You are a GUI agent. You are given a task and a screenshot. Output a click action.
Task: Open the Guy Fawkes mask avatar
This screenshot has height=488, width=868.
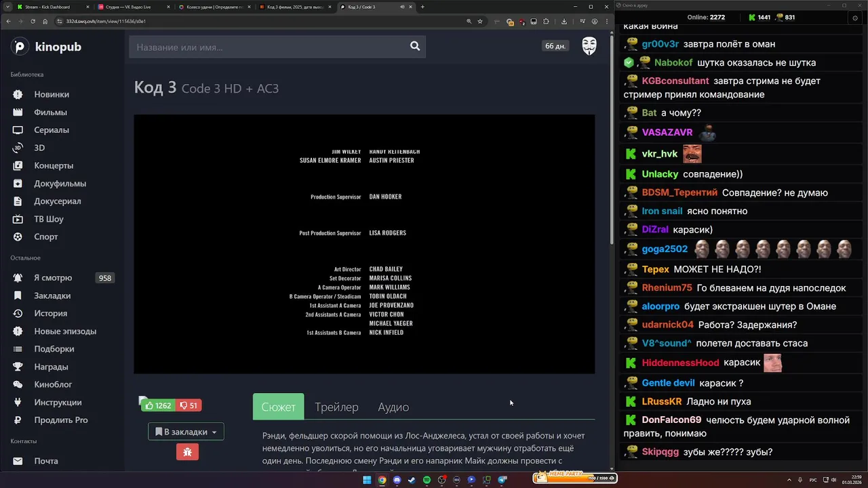pyautogui.click(x=589, y=46)
